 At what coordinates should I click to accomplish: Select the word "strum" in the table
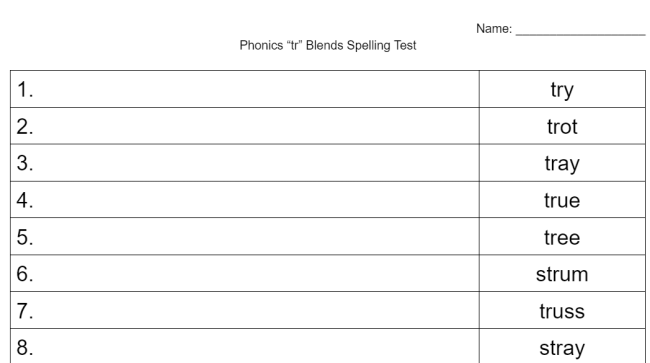(x=562, y=274)
